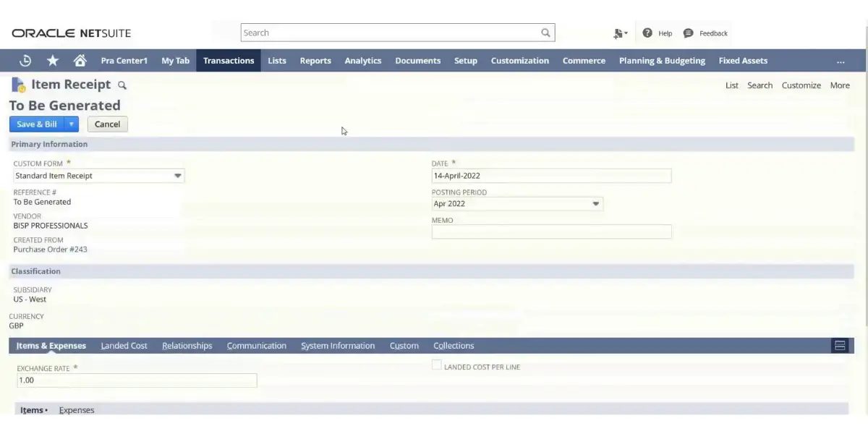Toggle the subtab layout icon on tab bar

(x=840, y=346)
